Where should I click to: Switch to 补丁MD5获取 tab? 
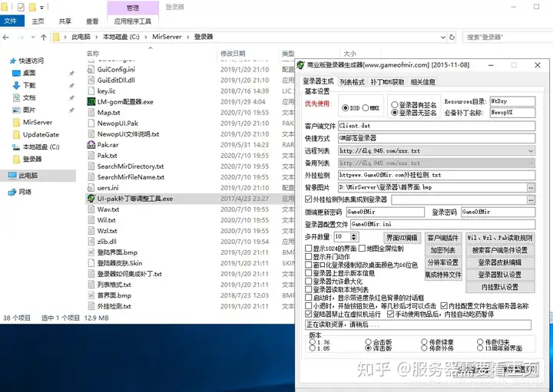point(387,82)
